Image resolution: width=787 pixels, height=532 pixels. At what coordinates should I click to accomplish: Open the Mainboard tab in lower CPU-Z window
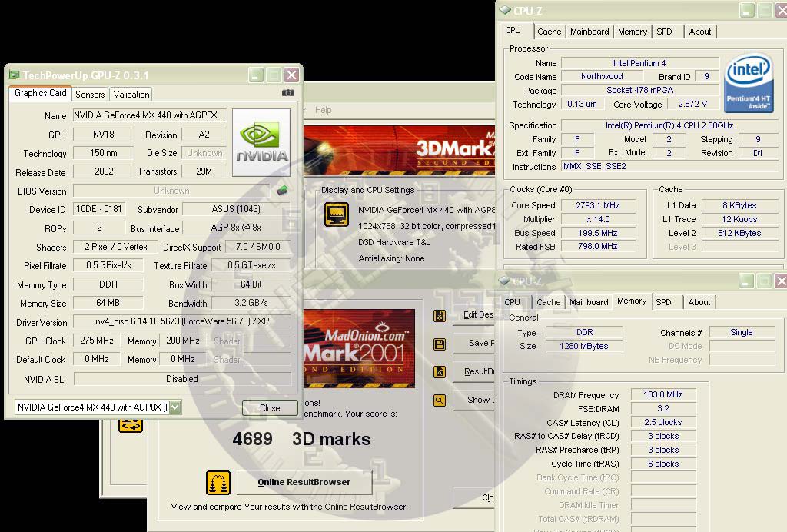point(589,302)
